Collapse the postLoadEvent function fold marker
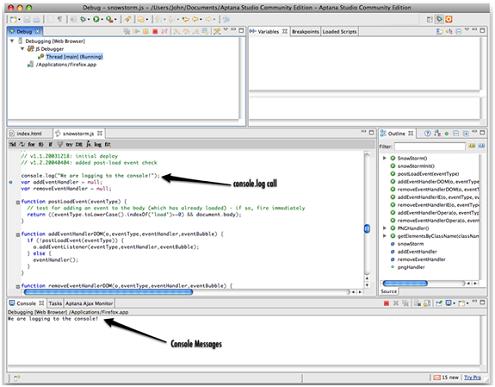Image resolution: width=495 pixels, height=387 pixels. 18,202
